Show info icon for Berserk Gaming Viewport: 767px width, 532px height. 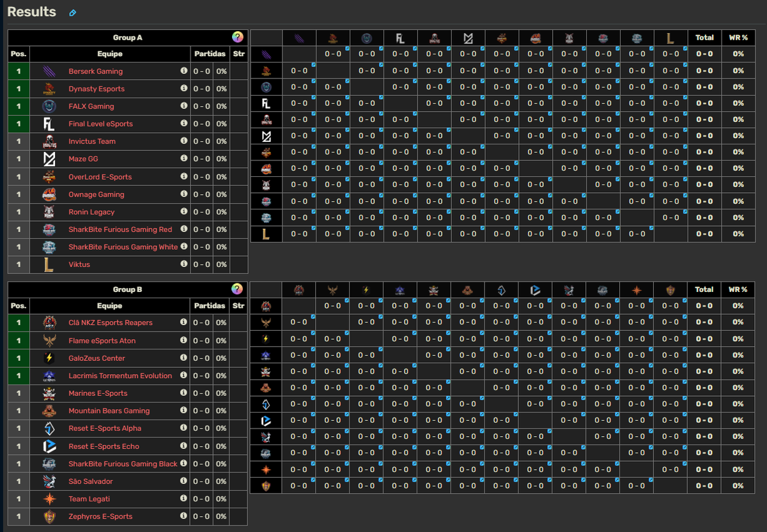click(x=184, y=71)
